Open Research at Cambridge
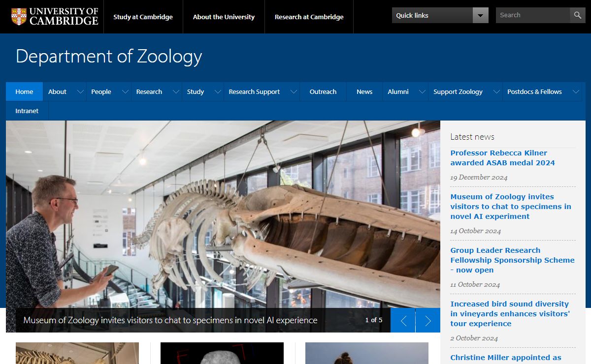The width and height of the screenshot is (591, 364). point(309,17)
